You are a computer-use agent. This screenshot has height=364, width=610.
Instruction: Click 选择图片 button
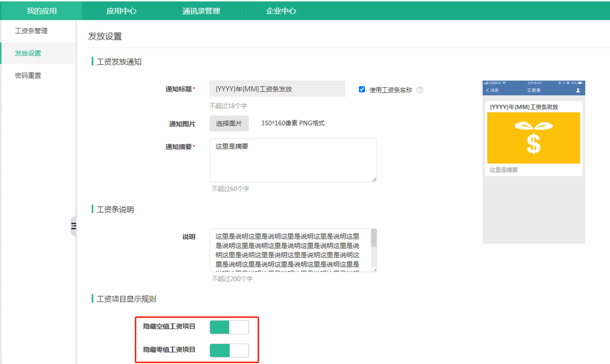[229, 123]
